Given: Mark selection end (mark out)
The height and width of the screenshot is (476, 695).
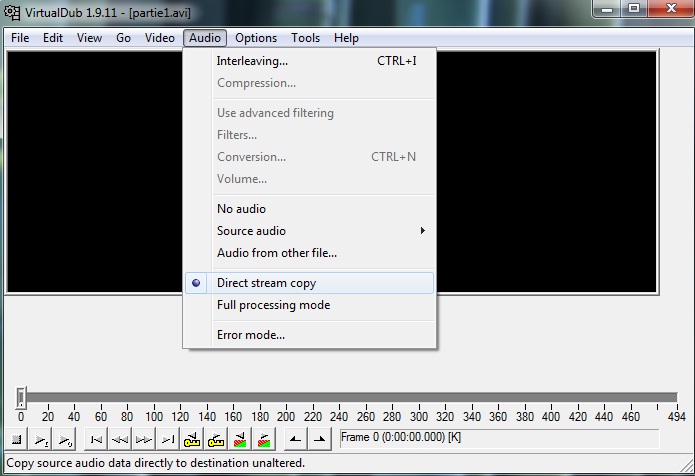Looking at the screenshot, I should pyautogui.click(x=319, y=439).
